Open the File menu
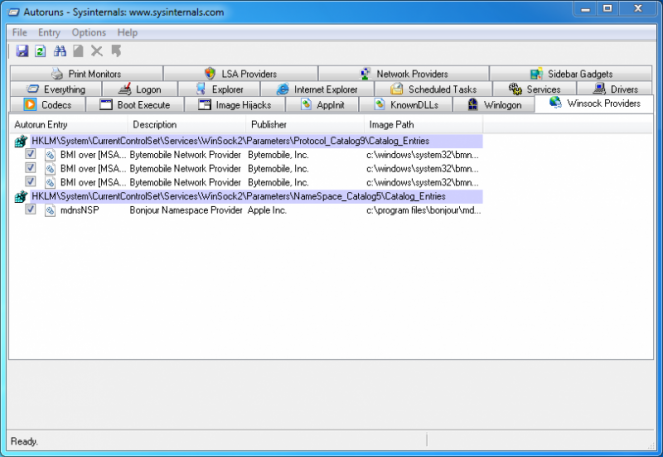 20,33
